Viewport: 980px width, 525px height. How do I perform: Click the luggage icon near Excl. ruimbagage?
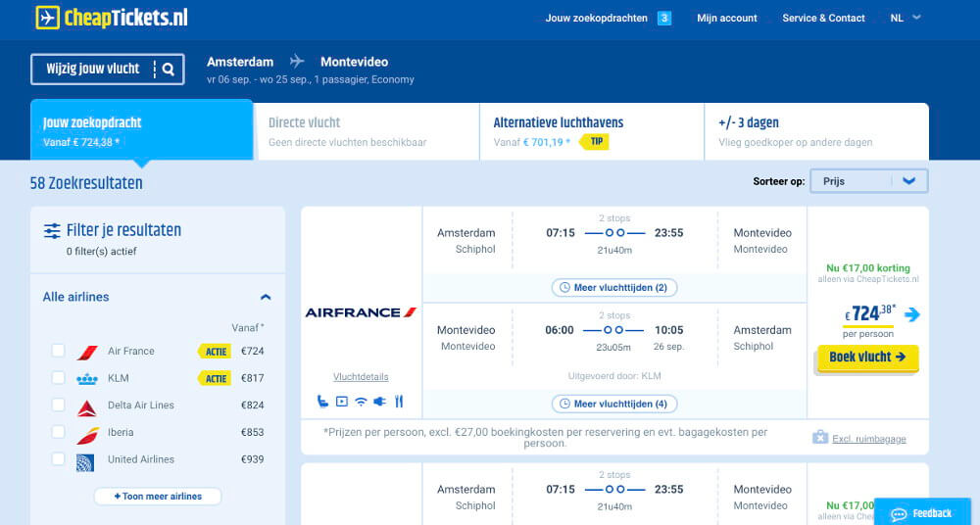click(x=820, y=437)
